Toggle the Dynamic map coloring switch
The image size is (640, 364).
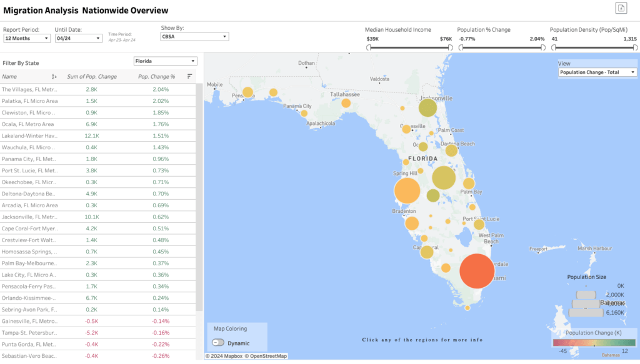tap(219, 343)
